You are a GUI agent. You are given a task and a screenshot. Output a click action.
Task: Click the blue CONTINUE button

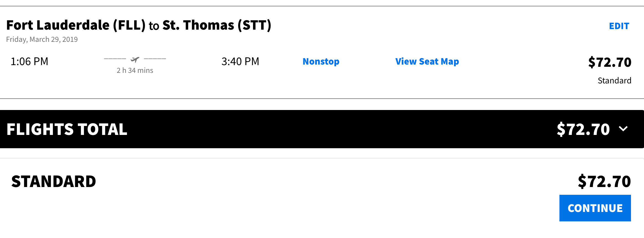pyautogui.click(x=595, y=208)
